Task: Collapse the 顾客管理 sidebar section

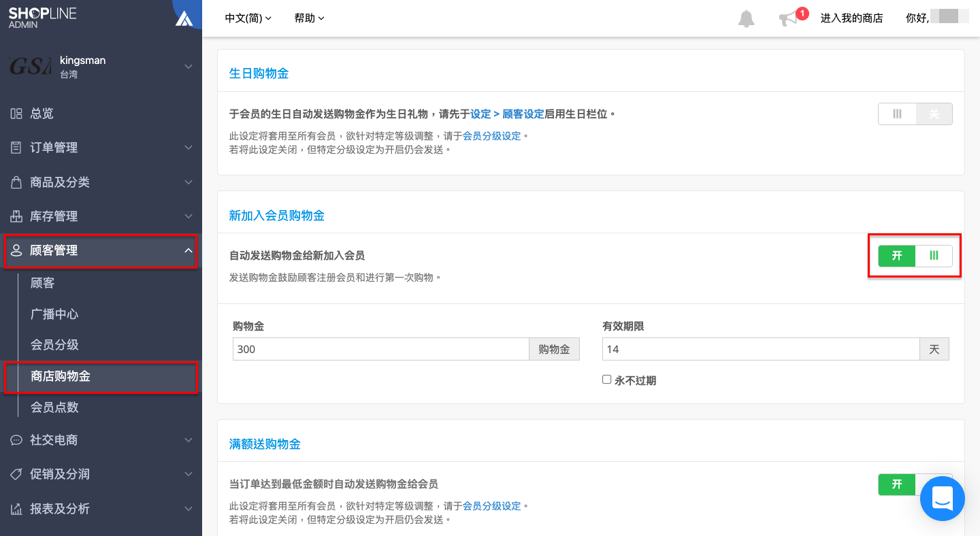Action: 101,251
